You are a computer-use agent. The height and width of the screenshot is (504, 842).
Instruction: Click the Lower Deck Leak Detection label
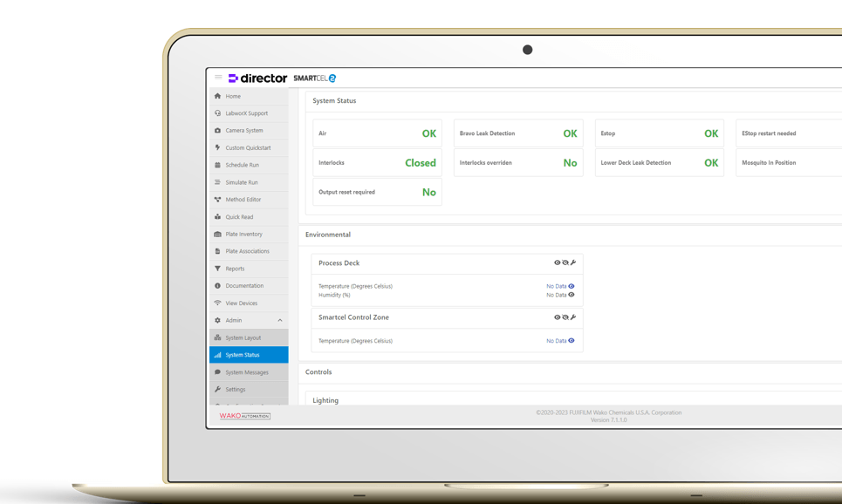(636, 163)
